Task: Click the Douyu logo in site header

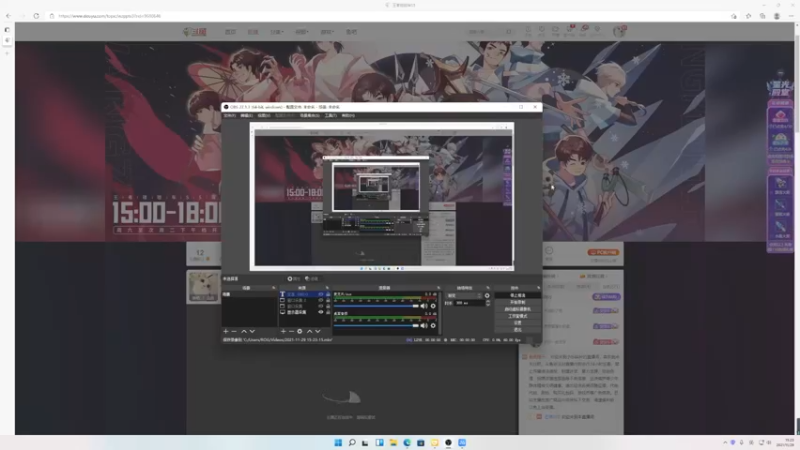Action: pyautogui.click(x=195, y=32)
